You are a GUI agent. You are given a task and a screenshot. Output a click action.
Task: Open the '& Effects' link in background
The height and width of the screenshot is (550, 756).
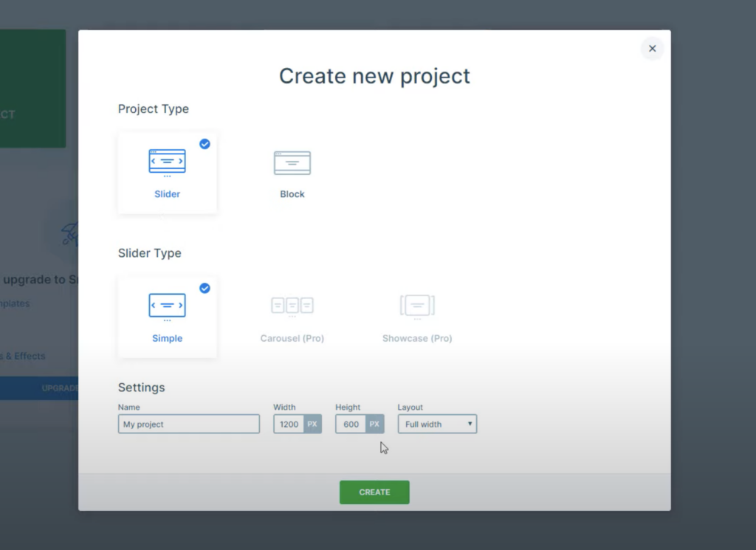[x=23, y=356]
